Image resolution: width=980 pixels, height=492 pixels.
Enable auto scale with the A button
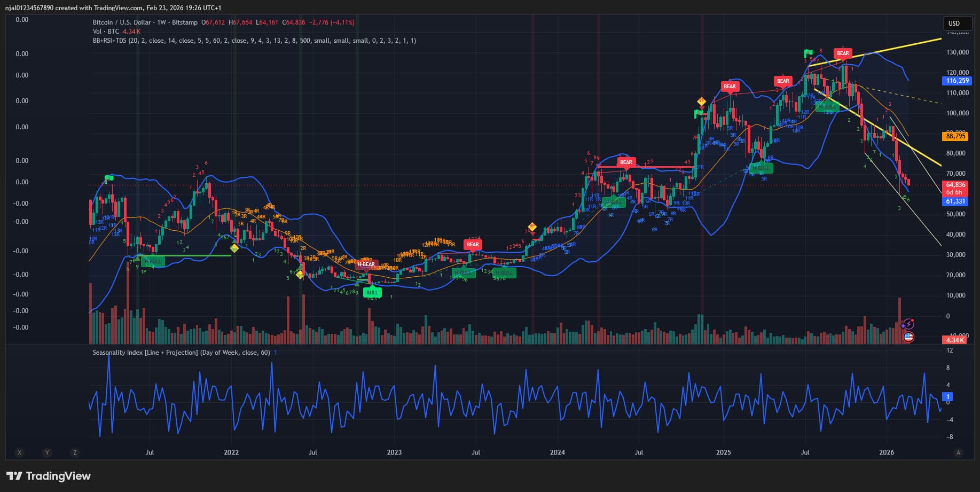(958, 452)
